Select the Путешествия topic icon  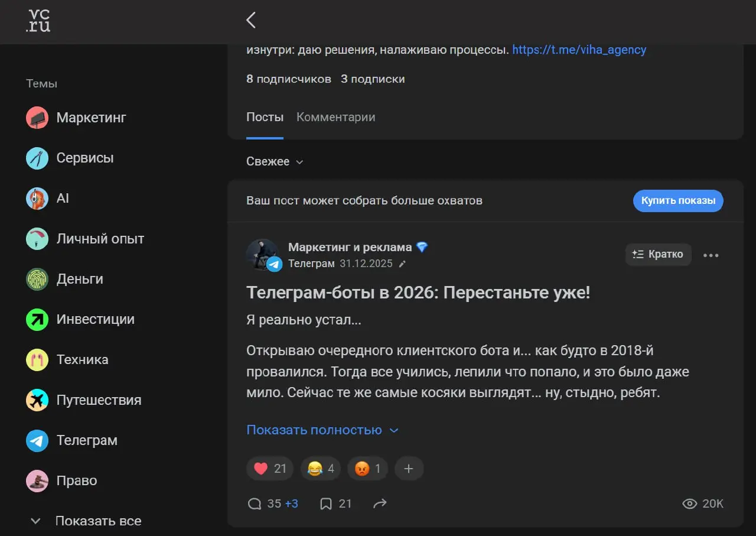point(37,399)
